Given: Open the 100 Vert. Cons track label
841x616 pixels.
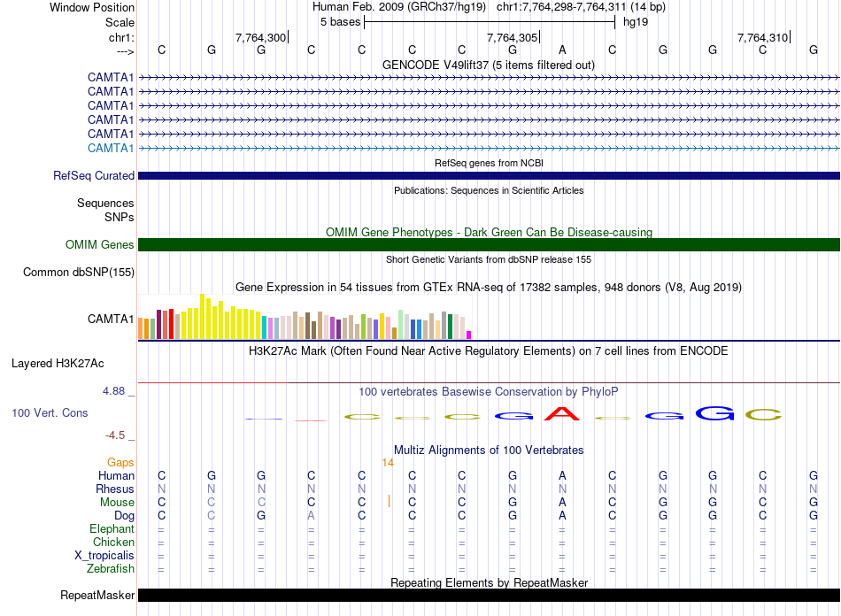Looking at the screenshot, I should (50, 412).
